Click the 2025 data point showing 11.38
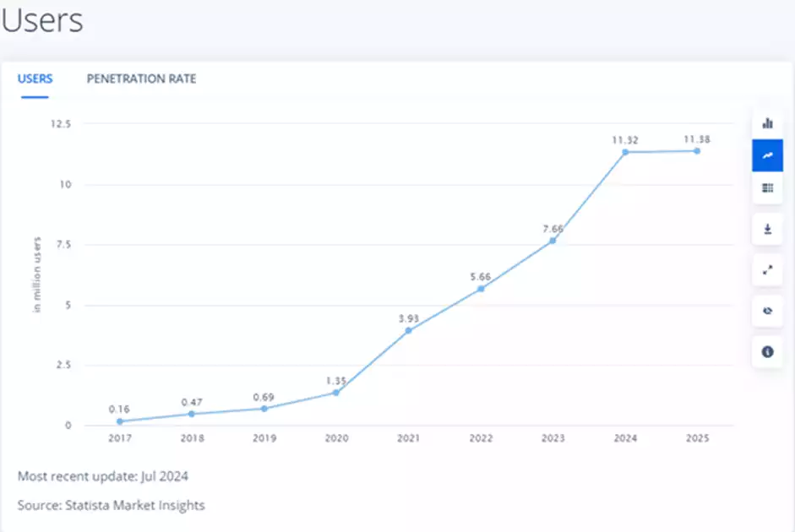The width and height of the screenshot is (795, 532). coord(698,150)
